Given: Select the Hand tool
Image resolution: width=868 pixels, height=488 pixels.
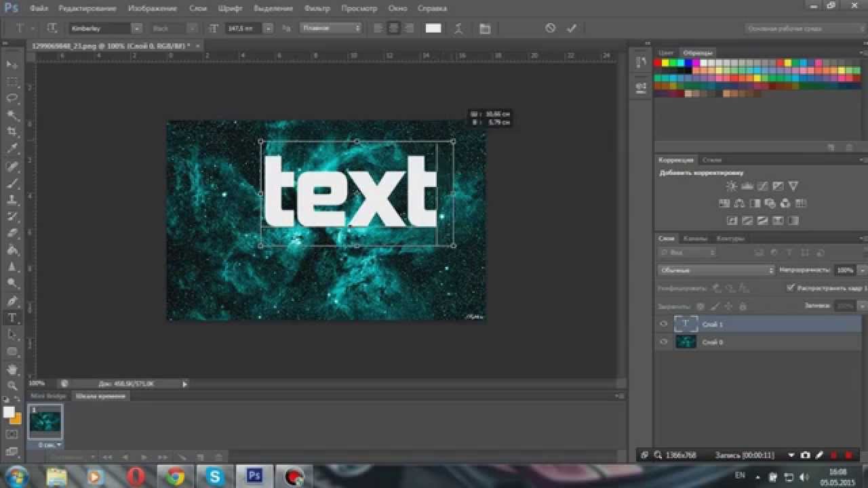Looking at the screenshot, I should click(x=12, y=370).
